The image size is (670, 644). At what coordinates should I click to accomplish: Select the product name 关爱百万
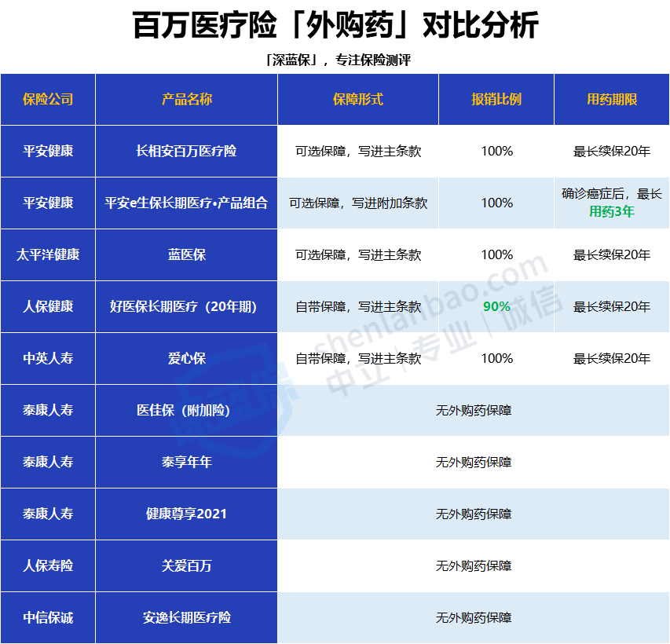(x=187, y=565)
